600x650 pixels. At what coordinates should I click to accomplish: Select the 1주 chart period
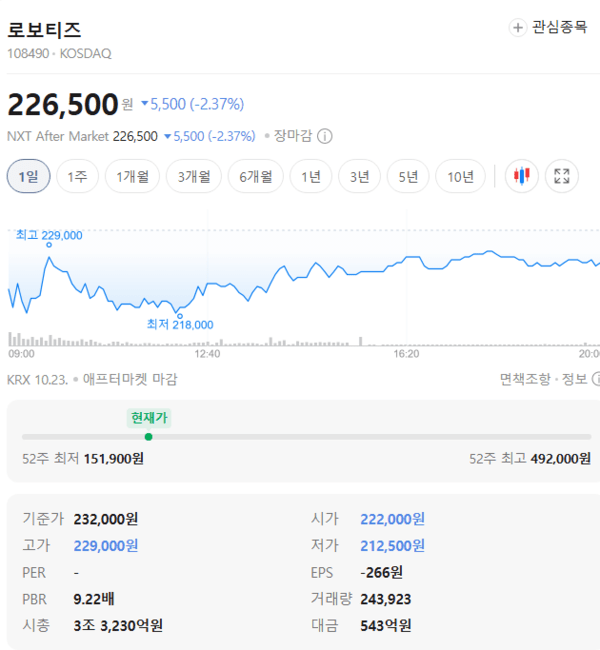click(78, 176)
